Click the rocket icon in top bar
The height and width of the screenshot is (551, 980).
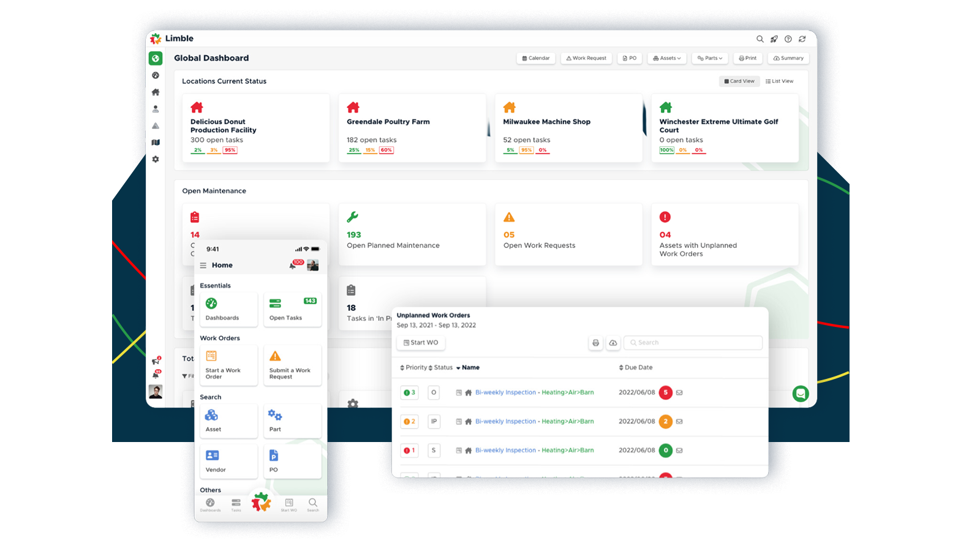coord(774,39)
